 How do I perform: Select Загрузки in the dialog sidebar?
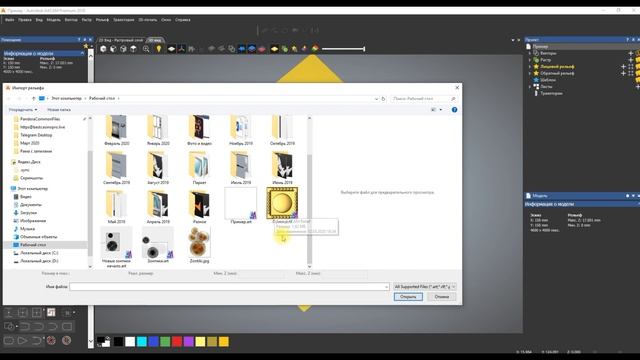tap(28, 213)
